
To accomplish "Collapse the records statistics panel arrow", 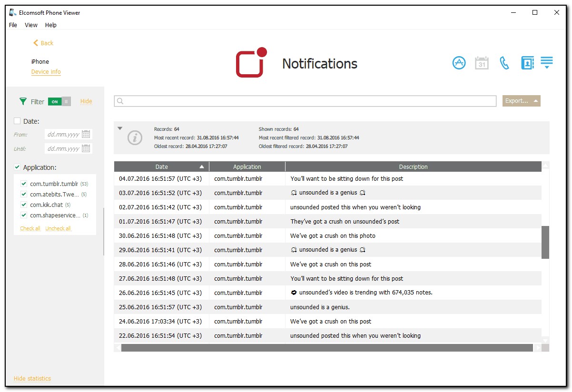I will (120, 128).
